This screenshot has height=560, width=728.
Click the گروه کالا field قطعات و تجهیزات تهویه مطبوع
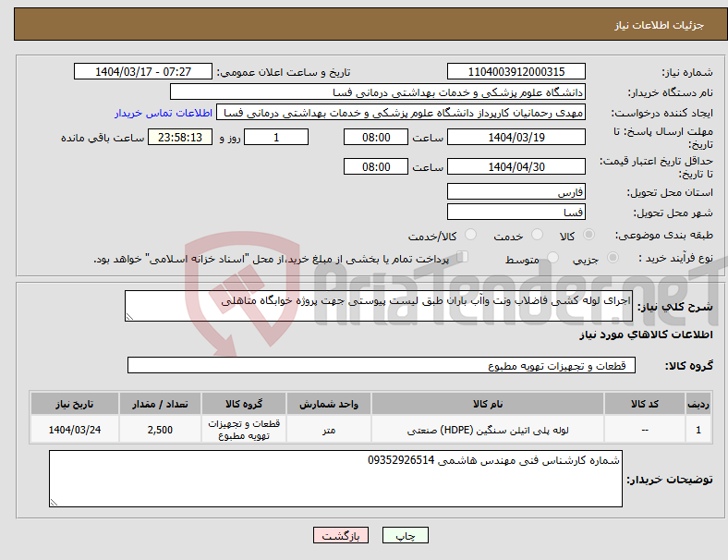point(382,365)
